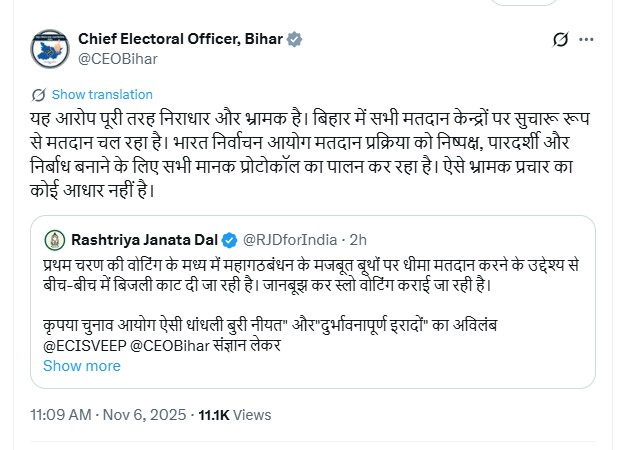Viewport: 621px width, 450px height.
Task: Expand quoted post with Show more
Action: click(82, 365)
